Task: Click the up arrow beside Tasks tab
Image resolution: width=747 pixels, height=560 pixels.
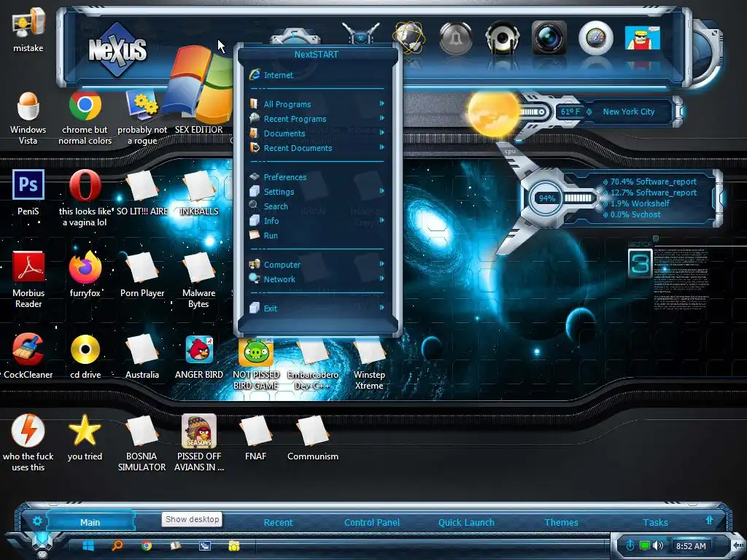Action: tap(709, 519)
